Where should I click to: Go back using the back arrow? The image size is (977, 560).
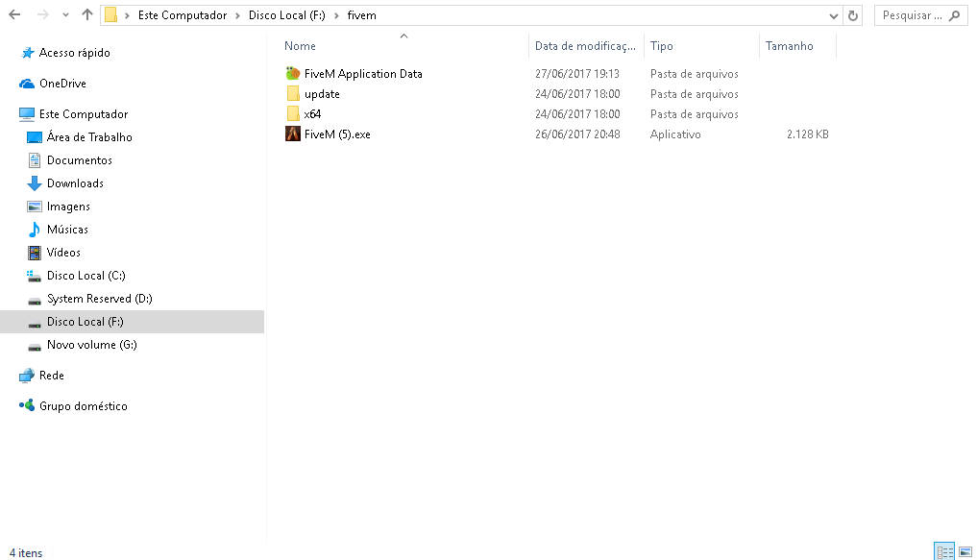pyautogui.click(x=14, y=15)
